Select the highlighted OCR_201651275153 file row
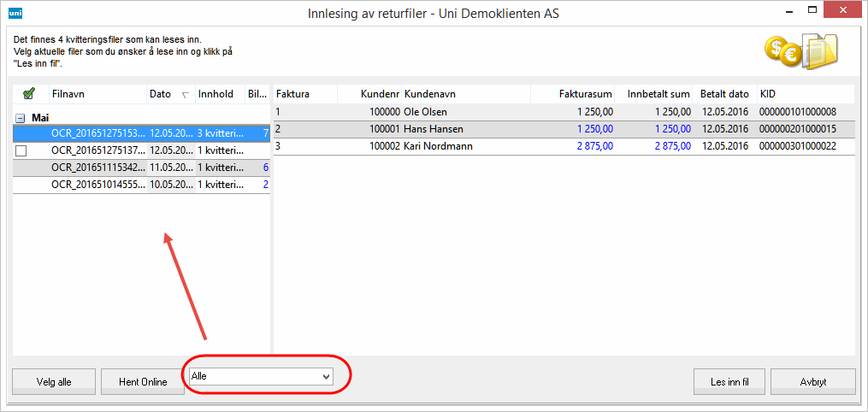868x412 pixels. (x=98, y=133)
